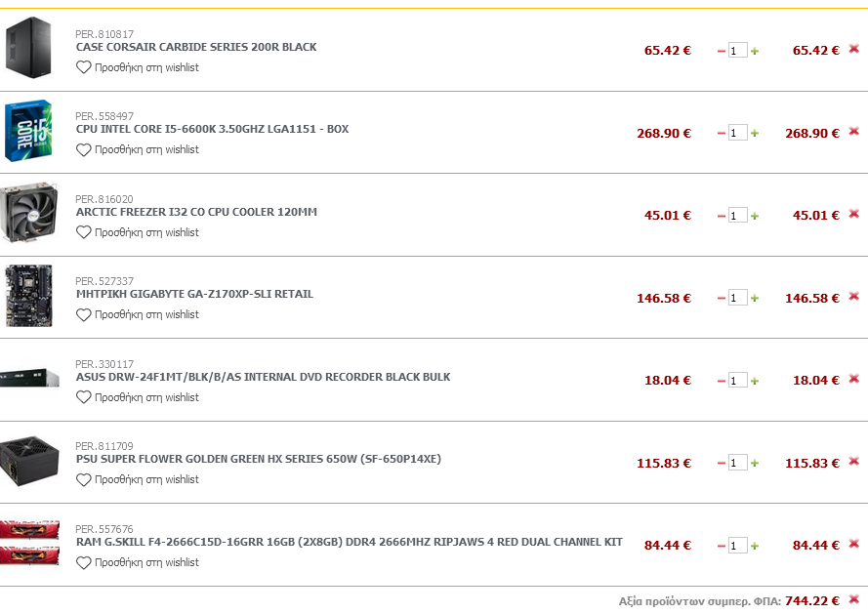Remove the ASUS DVD recorder from cart

pos(853,379)
